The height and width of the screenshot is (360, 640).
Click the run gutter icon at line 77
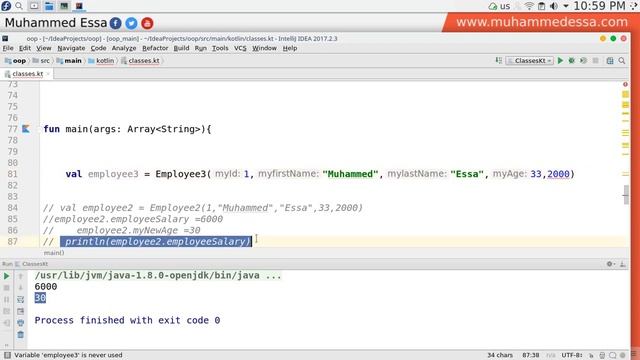coord(26,129)
